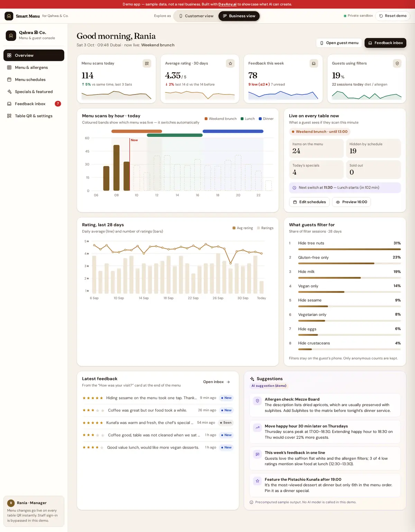Click the QR icon on Menu scans today card

(x=147, y=63)
